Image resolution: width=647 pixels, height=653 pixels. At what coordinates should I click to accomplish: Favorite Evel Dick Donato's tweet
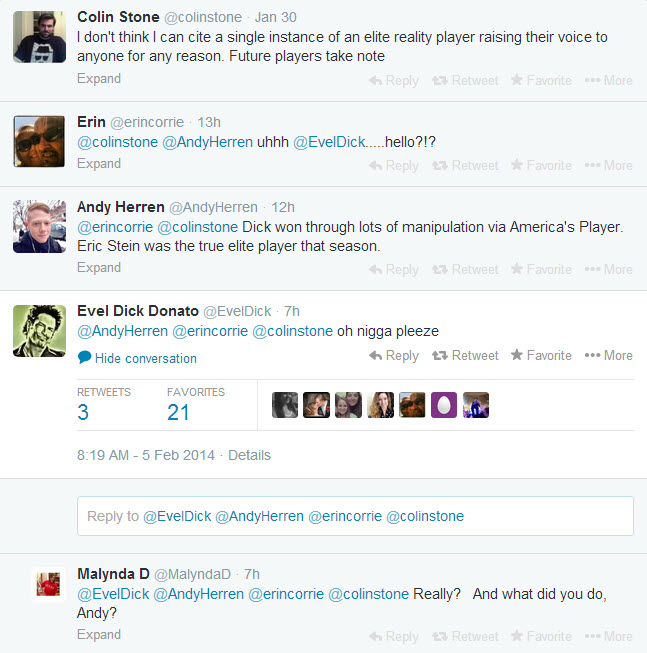click(541, 355)
